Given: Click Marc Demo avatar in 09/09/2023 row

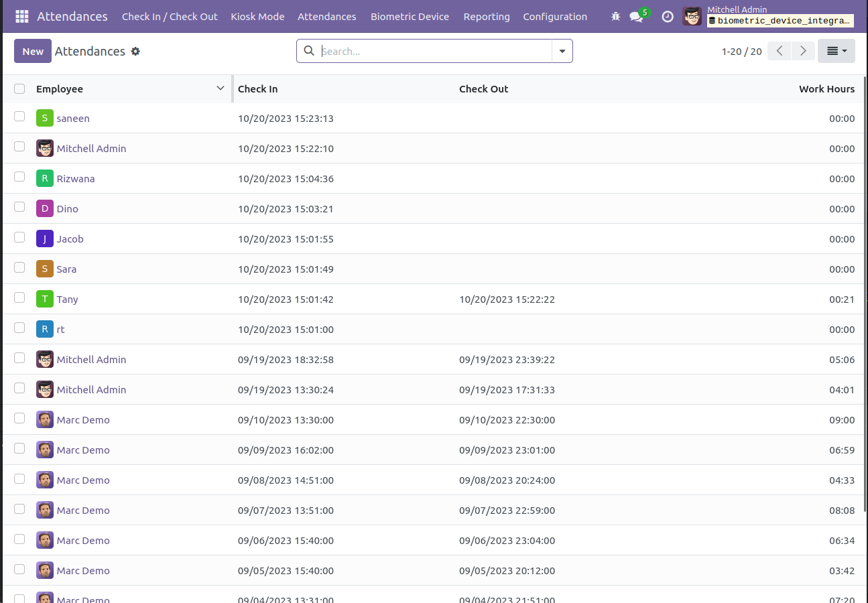Looking at the screenshot, I should [x=45, y=450].
